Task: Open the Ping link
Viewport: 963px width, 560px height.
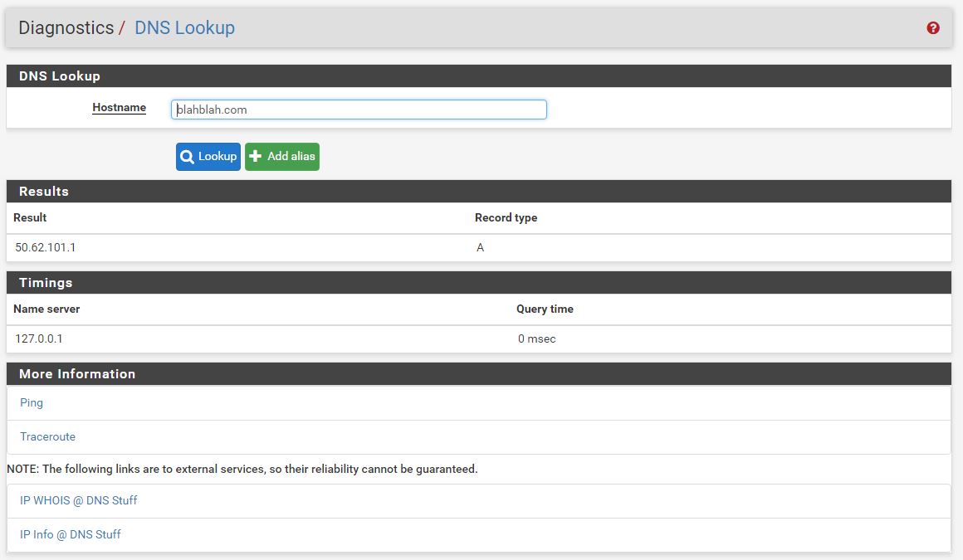Action: point(32,403)
